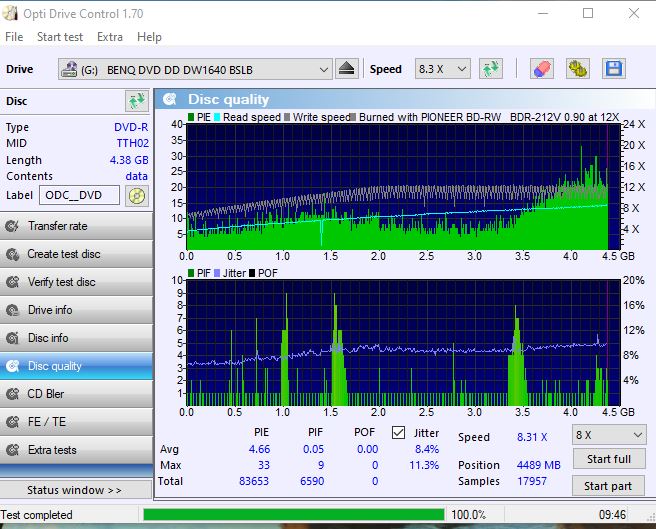Open the top Speed 8.3 X dropdown
The height and width of the screenshot is (529, 656).
(443, 69)
